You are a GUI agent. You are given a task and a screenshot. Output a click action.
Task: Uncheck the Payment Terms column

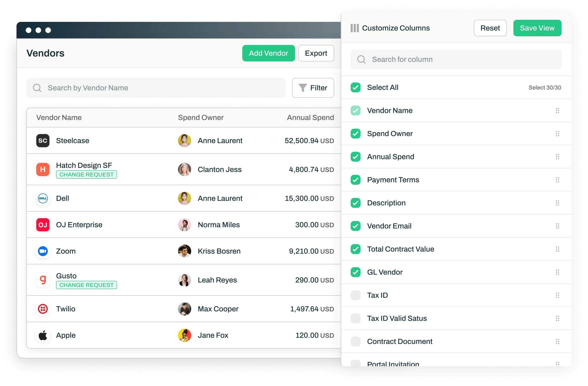[x=356, y=180]
